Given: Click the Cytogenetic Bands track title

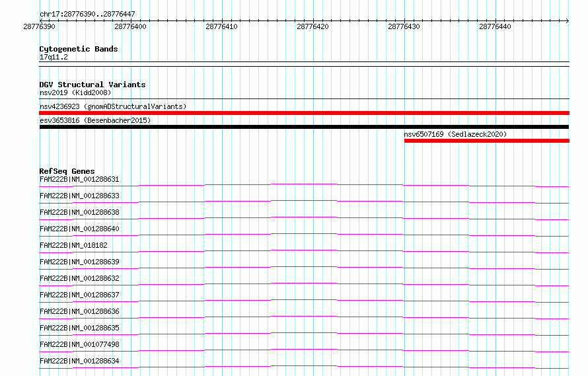Looking at the screenshot, I should (79, 49).
